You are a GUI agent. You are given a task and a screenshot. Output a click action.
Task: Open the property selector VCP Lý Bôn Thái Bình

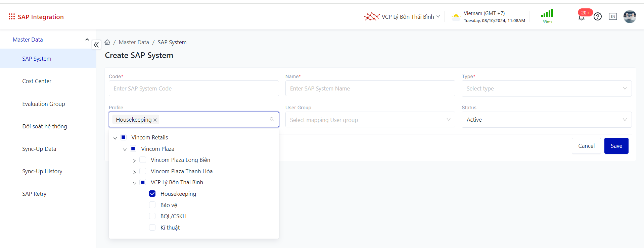coord(403,17)
